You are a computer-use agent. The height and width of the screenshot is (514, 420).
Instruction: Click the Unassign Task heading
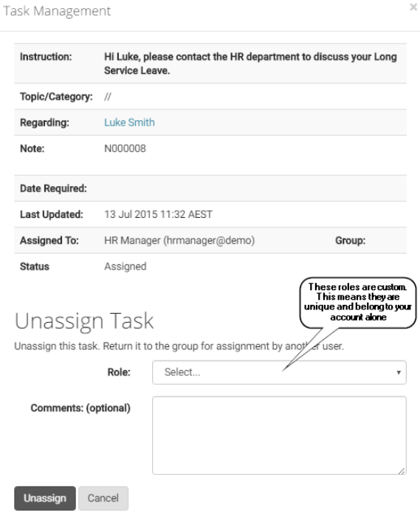84,321
